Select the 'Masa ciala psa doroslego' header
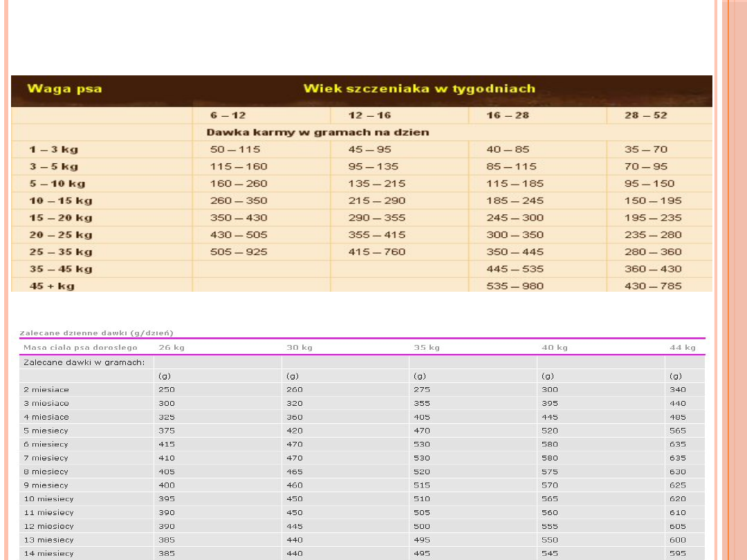This screenshot has height=560, width=747. pos(80,347)
